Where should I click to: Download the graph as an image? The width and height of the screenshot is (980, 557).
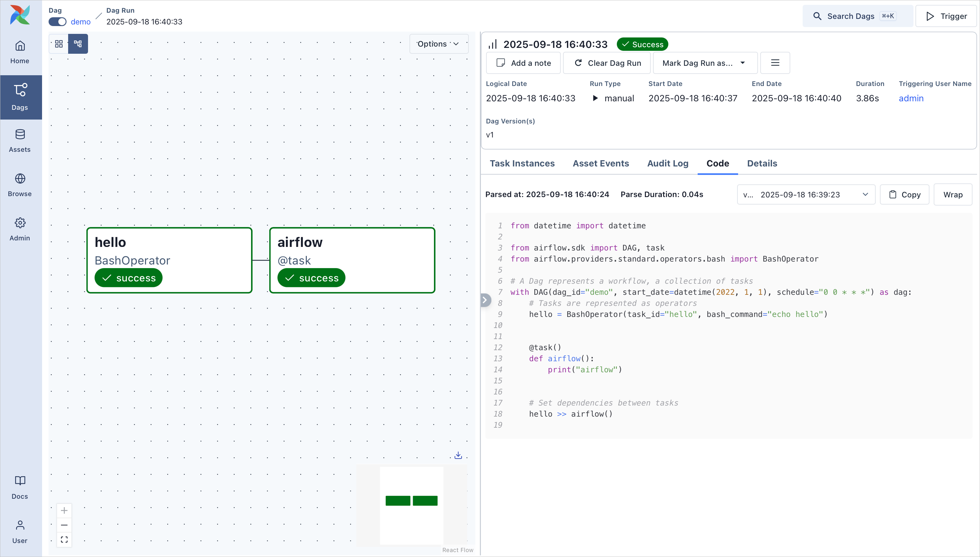(457, 455)
